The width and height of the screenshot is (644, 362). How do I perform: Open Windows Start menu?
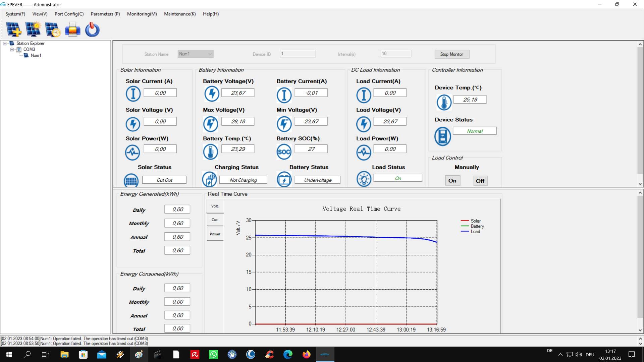(9, 354)
